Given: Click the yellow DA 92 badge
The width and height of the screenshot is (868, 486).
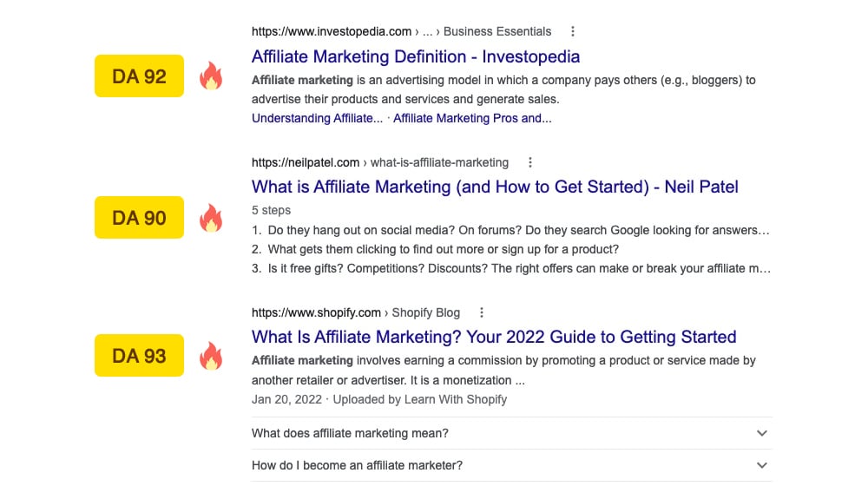Looking at the screenshot, I should [139, 76].
